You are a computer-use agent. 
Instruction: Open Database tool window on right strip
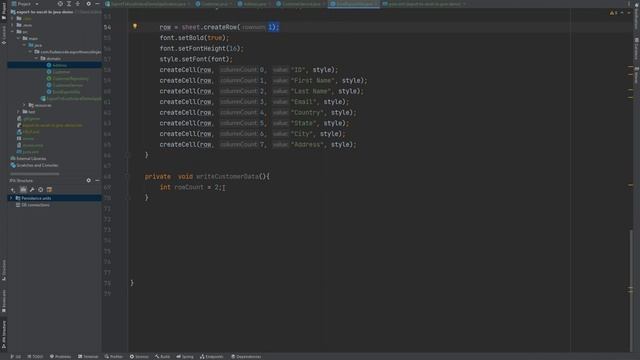point(636,48)
